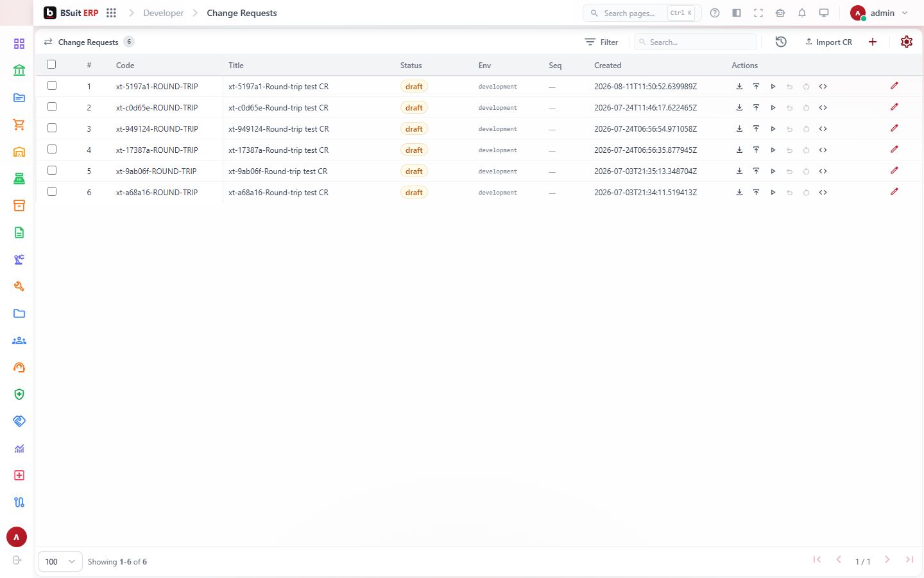The width and height of the screenshot is (924, 578).
Task: Open the people/team sidebar icon
Action: click(x=19, y=340)
